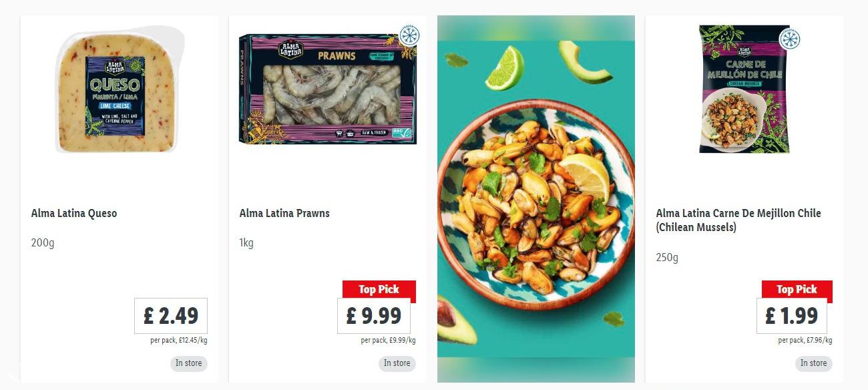This screenshot has height=390, width=868.
Task: Click the In store tag under Queso
Action: point(188,363)
